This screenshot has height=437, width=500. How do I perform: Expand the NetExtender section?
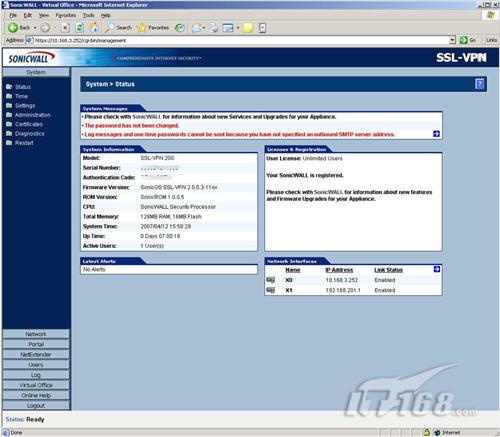click(36, 354)
